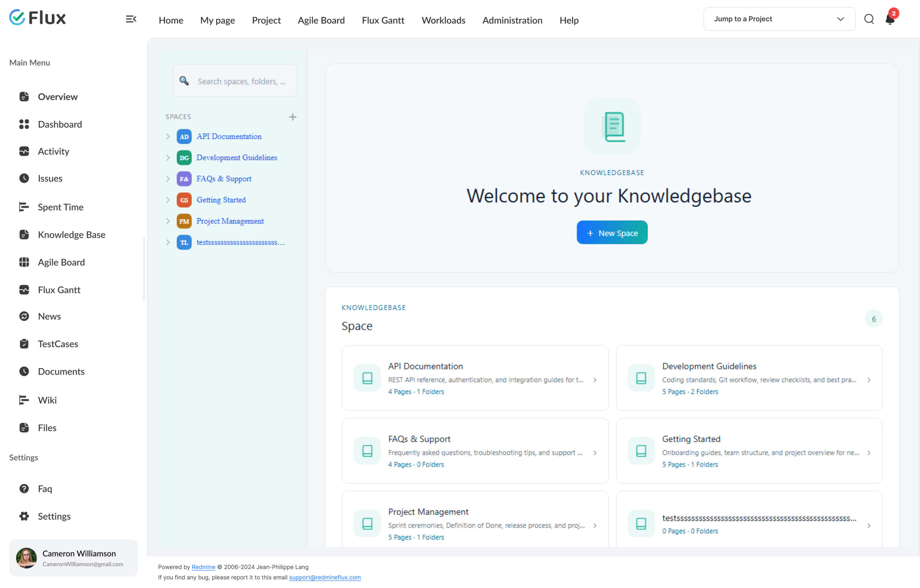This screenshot has width=920, height=588.
Task: Follow the Redmine link in the footer
Action: pos(203,567)
